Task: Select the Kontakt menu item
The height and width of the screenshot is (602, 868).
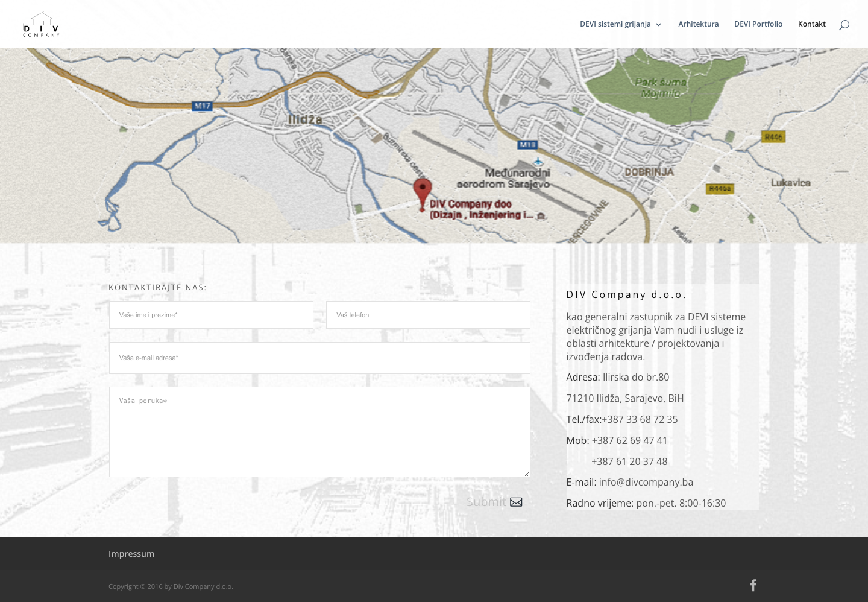Action: click(812, 24)
